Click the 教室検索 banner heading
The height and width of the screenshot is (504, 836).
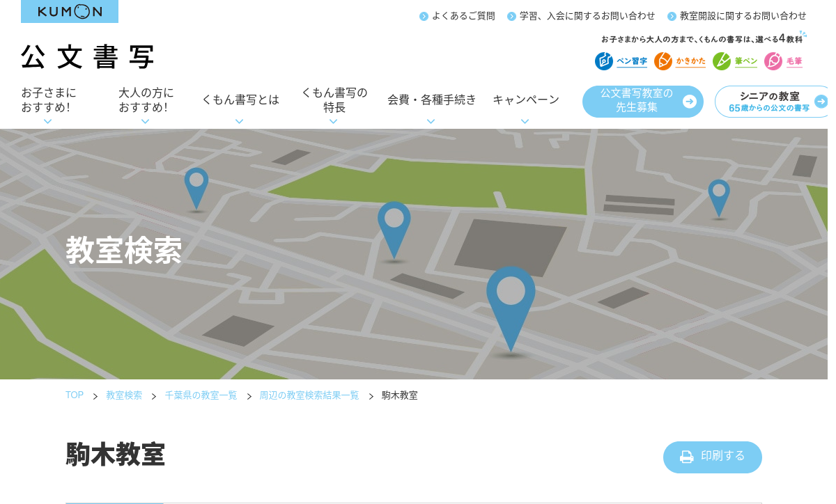coord(124,251)
